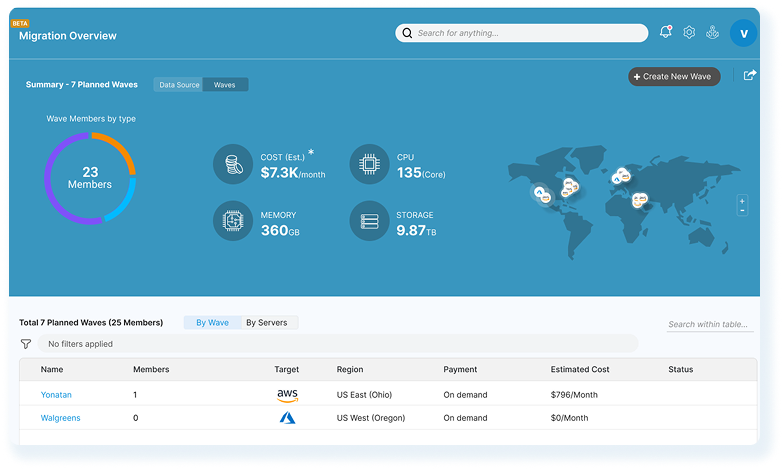
Task: Click $0/Month estimated cost cell
Action: pyautogui.click(x=569, y=418)
